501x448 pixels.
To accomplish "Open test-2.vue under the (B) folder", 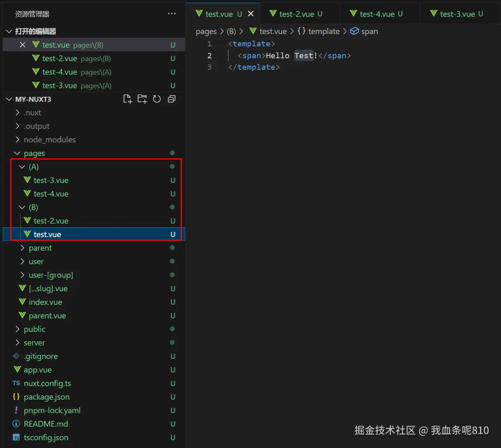I will coord(94,221).
